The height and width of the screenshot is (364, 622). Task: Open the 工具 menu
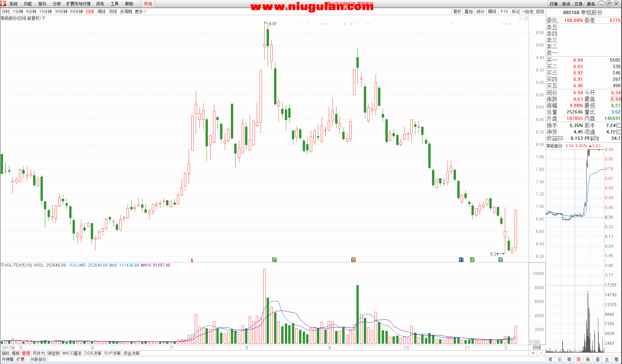point(115,4)
